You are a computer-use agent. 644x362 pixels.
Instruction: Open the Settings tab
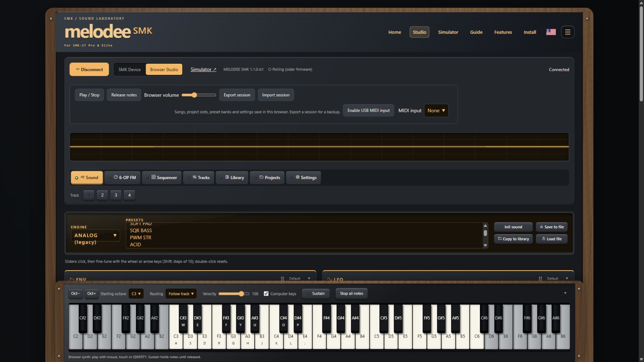point(304,178)
